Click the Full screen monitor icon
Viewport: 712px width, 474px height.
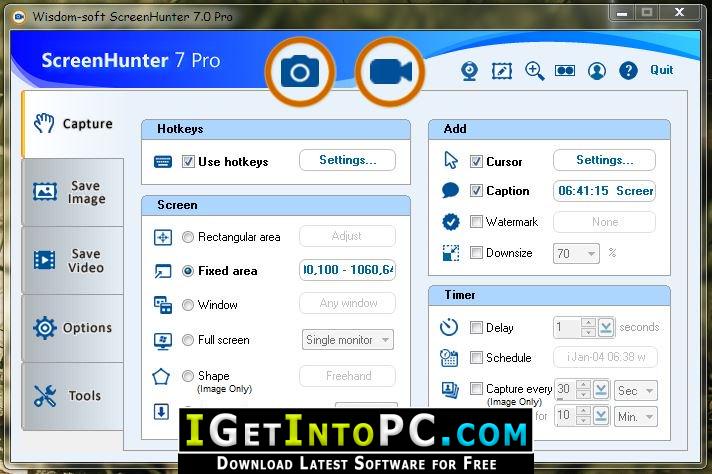tap(163, 341)
